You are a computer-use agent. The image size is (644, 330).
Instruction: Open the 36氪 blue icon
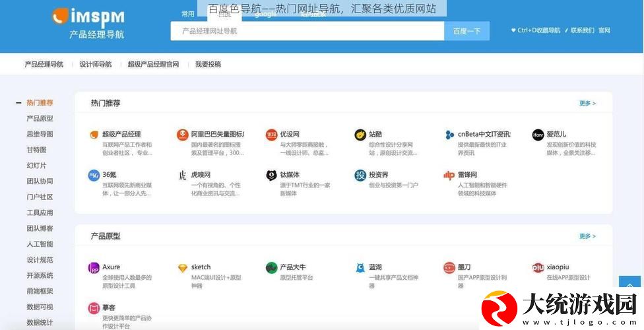click(x=94, y=176)
